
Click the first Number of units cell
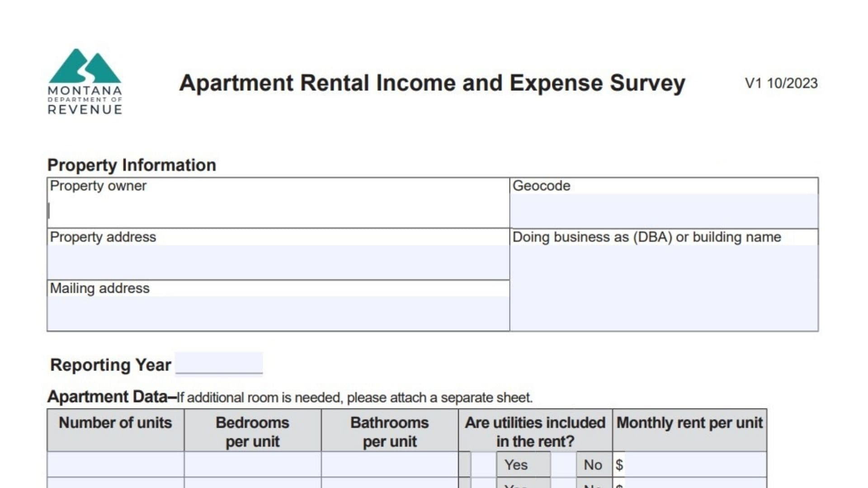115,465
